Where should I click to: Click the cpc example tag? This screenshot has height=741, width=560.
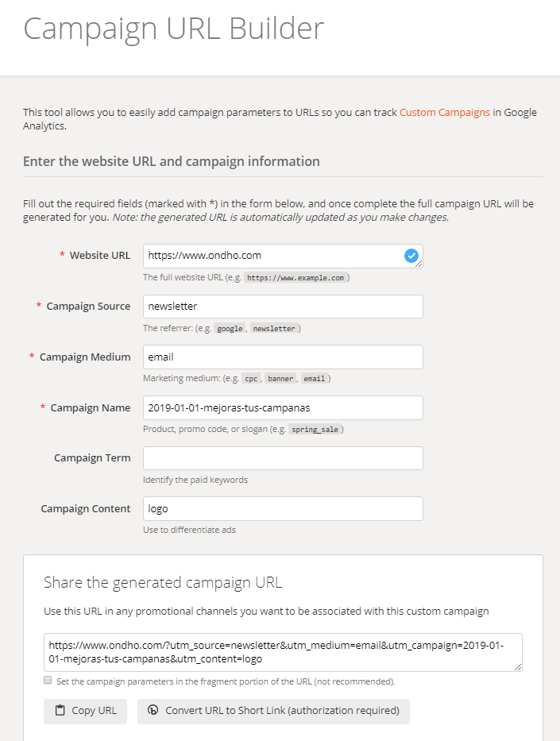pyautogui.click(x=251, y=379)
